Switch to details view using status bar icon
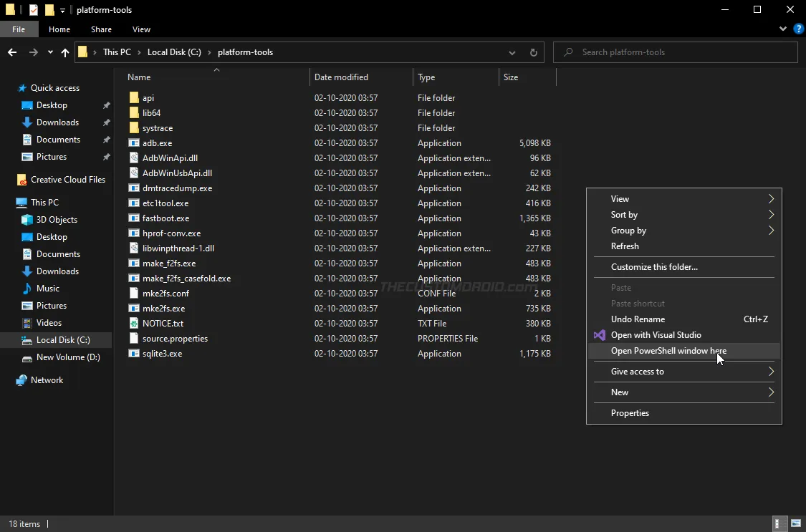 tap(780, 524)
